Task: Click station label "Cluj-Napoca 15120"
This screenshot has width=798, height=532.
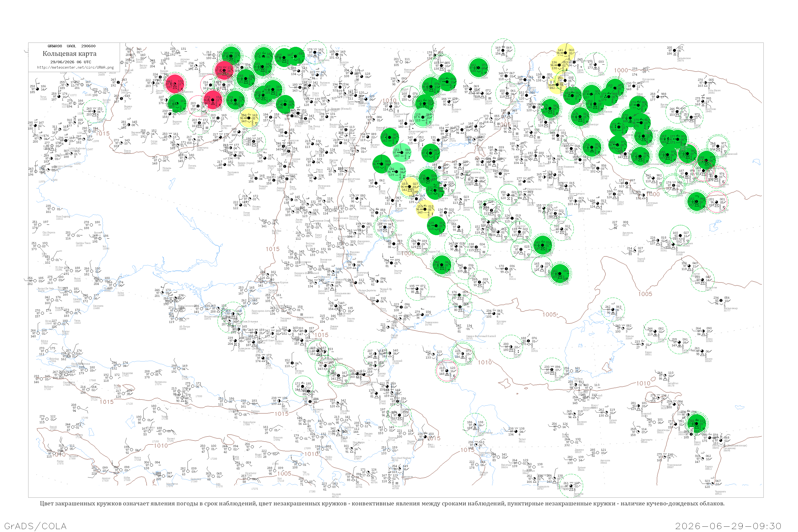Action: tap(48, 234)
